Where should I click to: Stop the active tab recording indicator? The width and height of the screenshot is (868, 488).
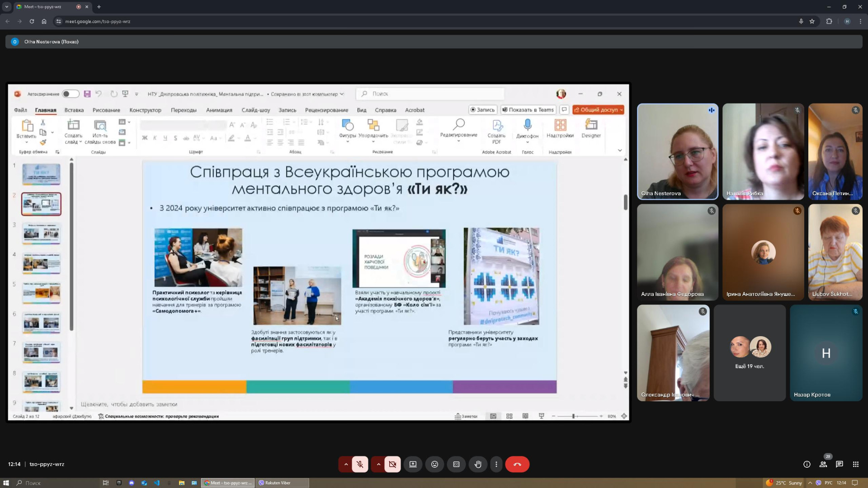coord(79,7)
